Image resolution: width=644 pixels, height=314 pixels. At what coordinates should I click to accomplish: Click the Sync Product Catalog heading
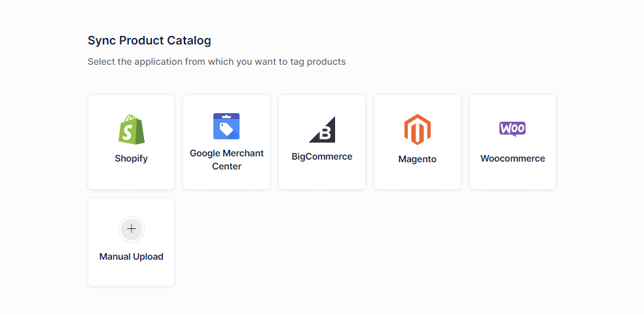149,41
